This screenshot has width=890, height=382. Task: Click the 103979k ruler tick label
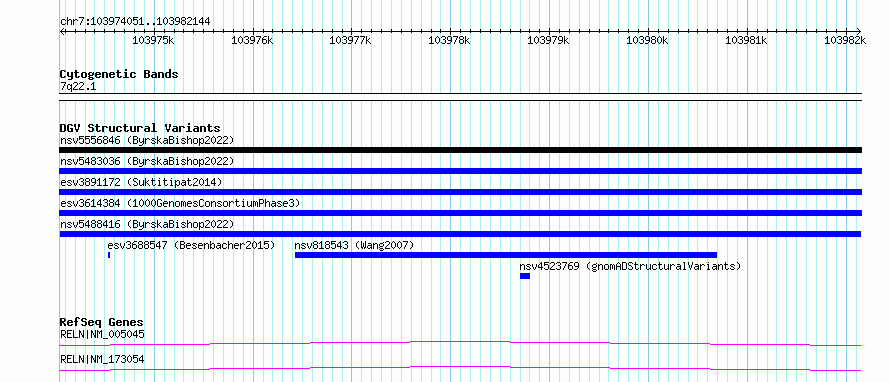coord(549,40)
